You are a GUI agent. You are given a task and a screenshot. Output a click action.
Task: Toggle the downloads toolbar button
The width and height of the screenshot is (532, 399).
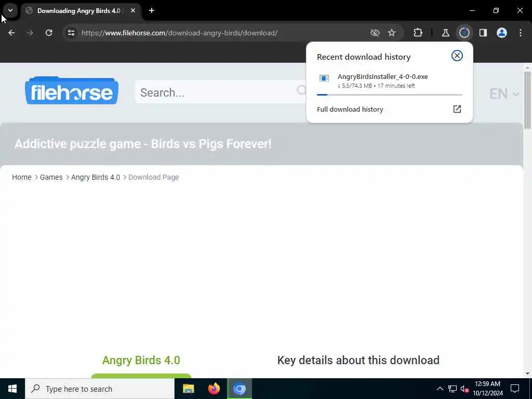464,33
